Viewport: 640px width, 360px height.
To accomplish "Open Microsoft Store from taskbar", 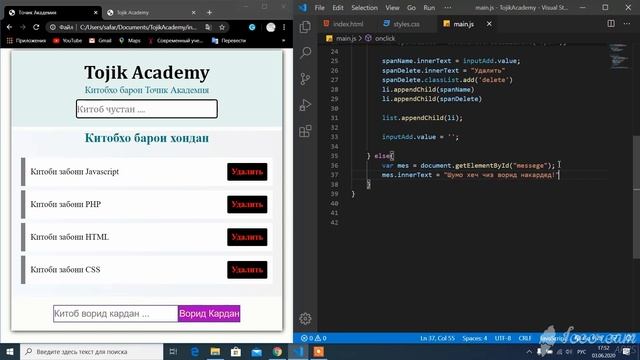I will pyautogui.click(x=236, y=351).
